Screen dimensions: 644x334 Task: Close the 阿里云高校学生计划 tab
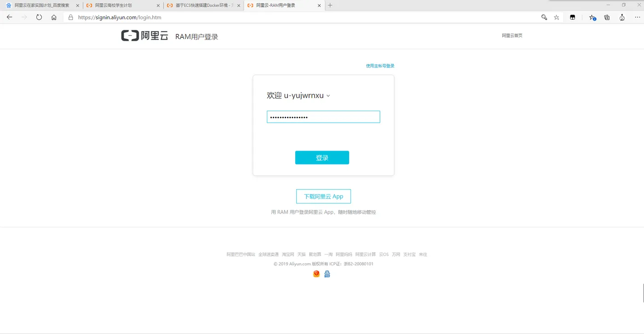(158, 6)
